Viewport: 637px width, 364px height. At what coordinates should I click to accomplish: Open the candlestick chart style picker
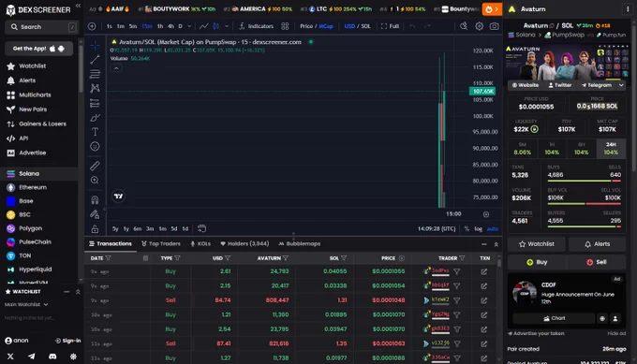216,26
